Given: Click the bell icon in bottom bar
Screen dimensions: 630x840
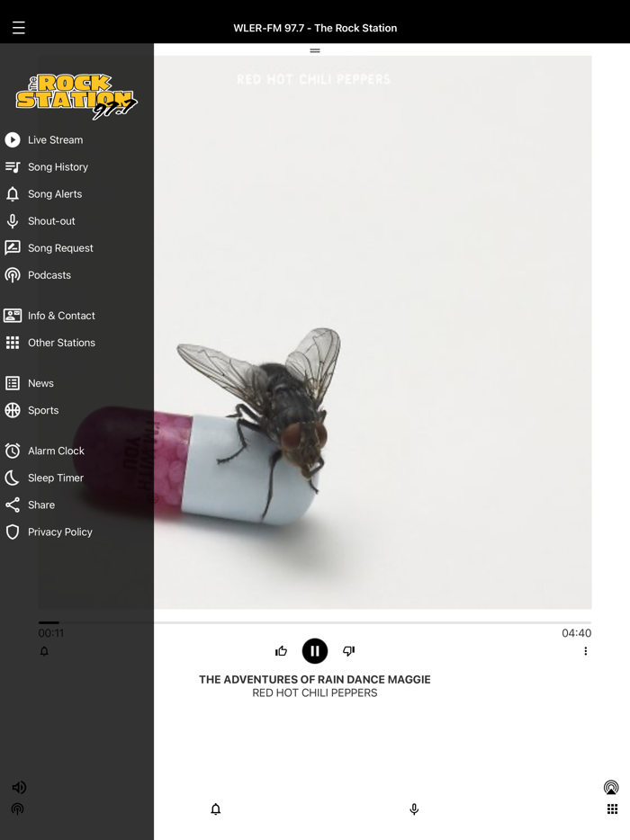Looking at the screenshot, I should tap(215, 809).
